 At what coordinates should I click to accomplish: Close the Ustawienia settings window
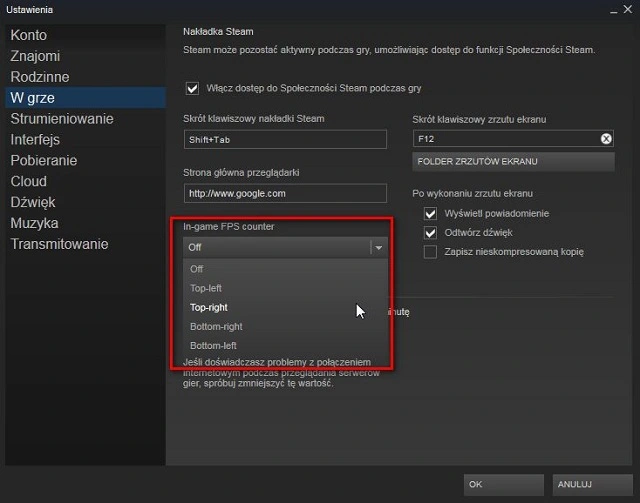(627, 9)
